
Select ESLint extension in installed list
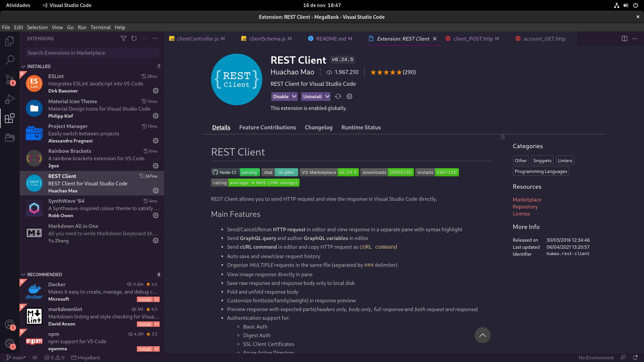(92, 83)
